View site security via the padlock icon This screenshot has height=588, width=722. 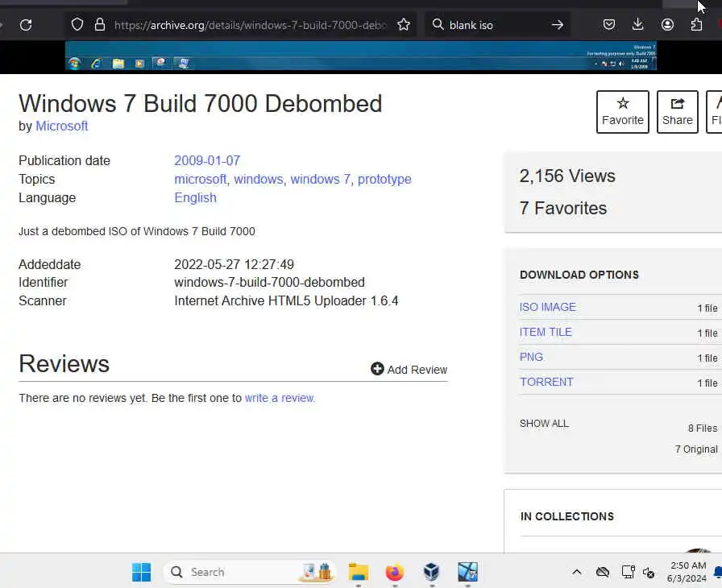pos(99,24)
